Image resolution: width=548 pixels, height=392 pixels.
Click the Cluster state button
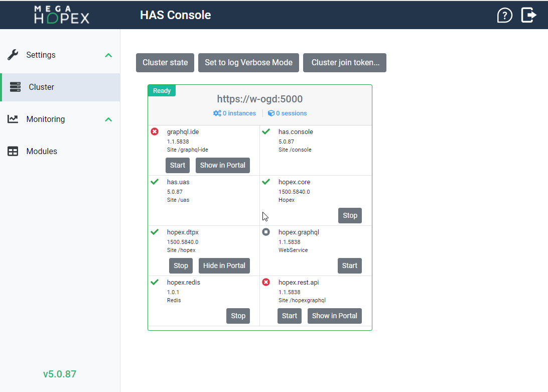(x=165, y=63)
